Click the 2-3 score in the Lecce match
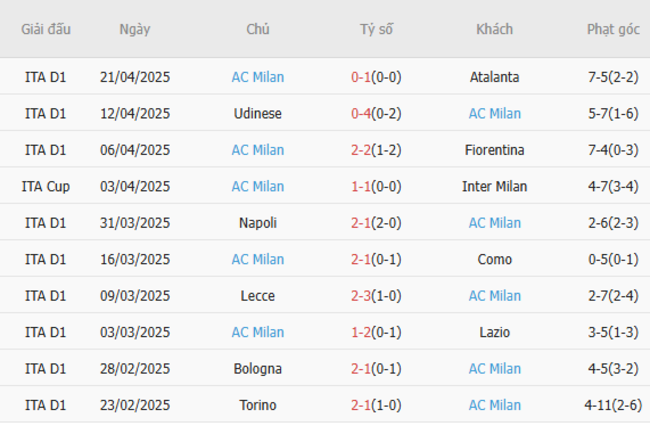Image resolution: width=650 pixels, height=434 pixels. pos(362,296)
